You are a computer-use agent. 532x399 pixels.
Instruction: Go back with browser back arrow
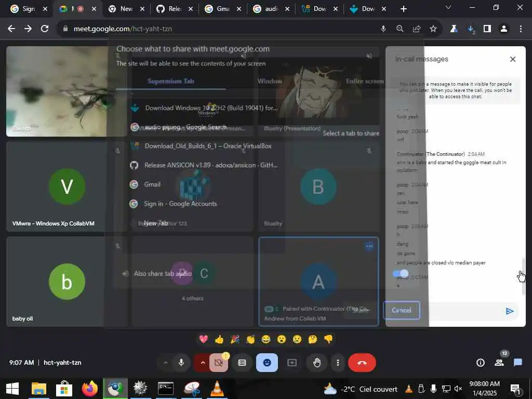coord(11,29)
